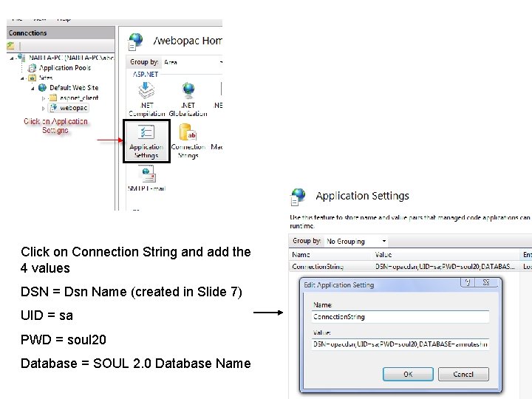The height and width of the screenshot is (399, 532).
Task: Select Default Web Site in the tree
Action: click(x=69, y=88)
